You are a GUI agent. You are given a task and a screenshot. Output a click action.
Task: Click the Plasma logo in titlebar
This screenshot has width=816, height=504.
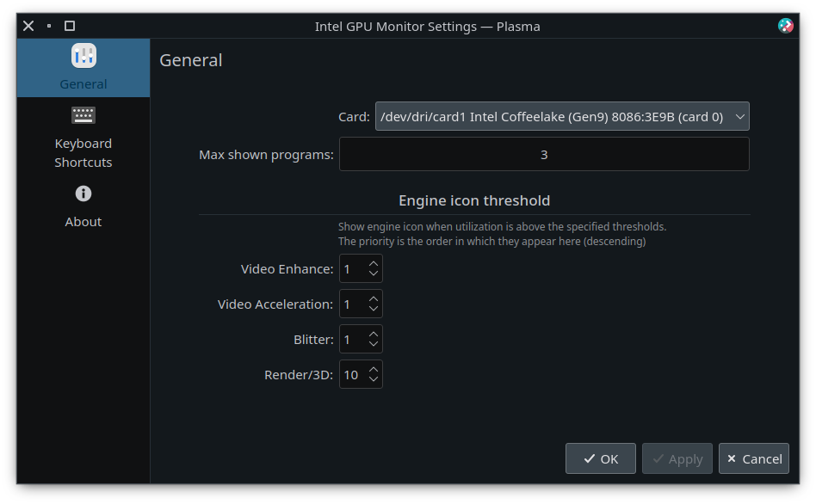[x=785, y=26]
